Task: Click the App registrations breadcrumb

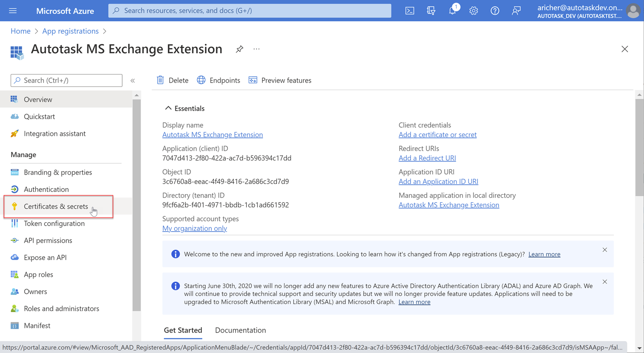Action: click(70, 31)
